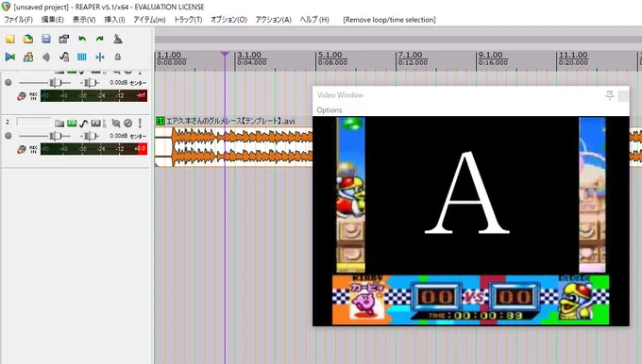
Task: Click the REAPER app icon in the title bar
Action: (x=6, y=7)
